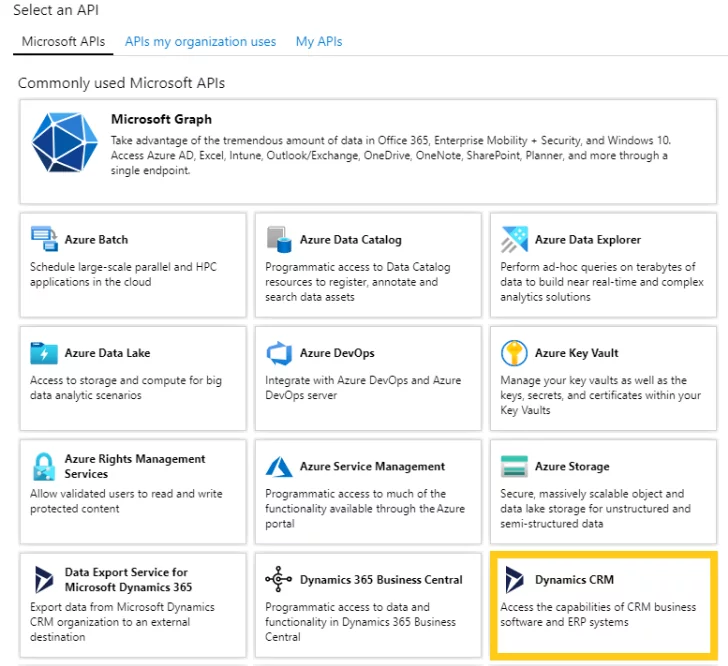Click the Microsoft Graph description text
This screenshot has height=666, width=728.
coord(390,155)
